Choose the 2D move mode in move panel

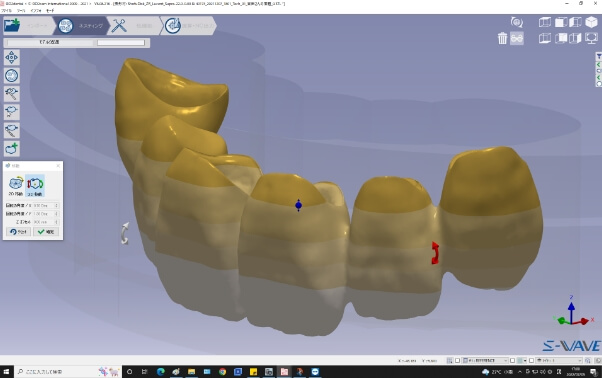click(x=16, y=186)
